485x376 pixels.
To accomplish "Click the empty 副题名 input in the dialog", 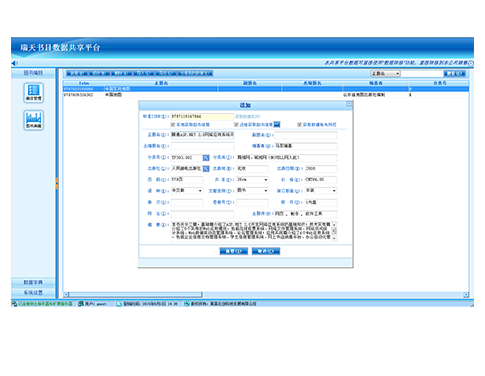I will 305,135.
